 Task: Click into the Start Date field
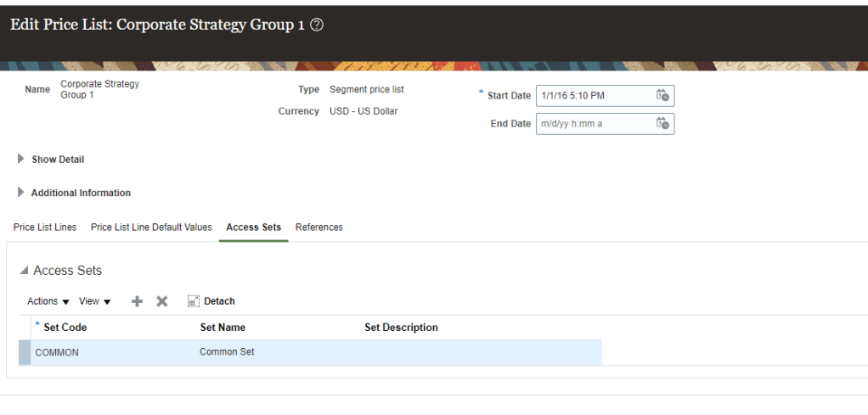pyautogui.click(x=595, y=96)
